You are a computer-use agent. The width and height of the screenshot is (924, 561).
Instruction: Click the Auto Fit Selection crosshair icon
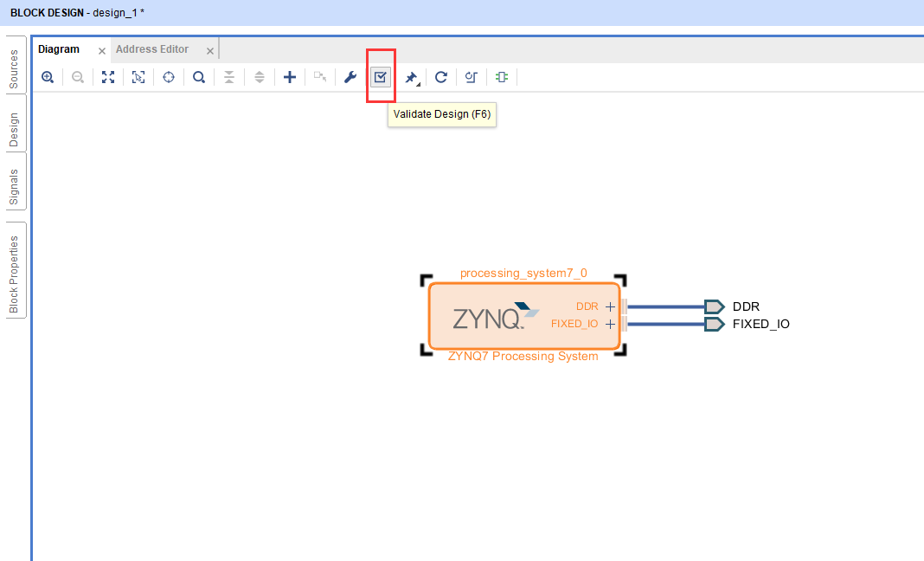169,77
